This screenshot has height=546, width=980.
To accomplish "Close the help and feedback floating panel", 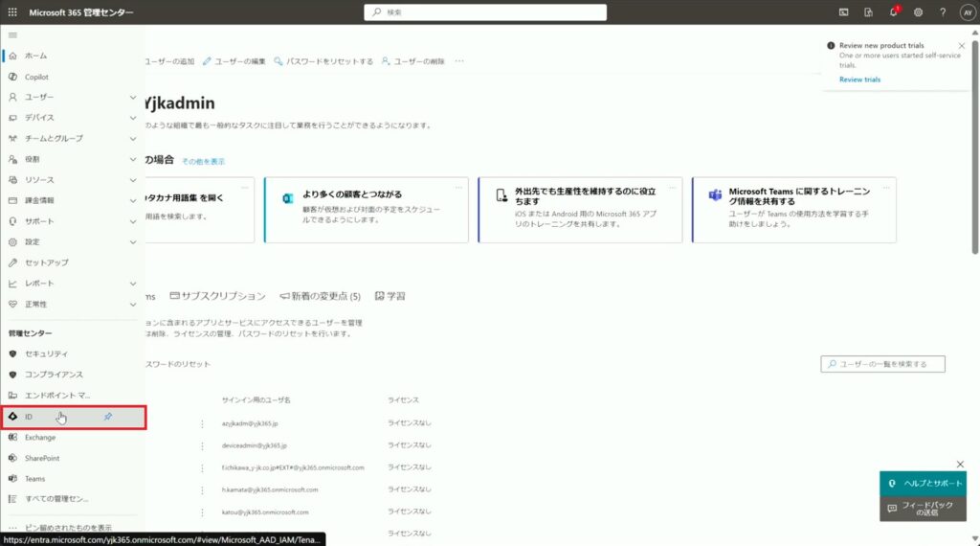I will (960, 464).
